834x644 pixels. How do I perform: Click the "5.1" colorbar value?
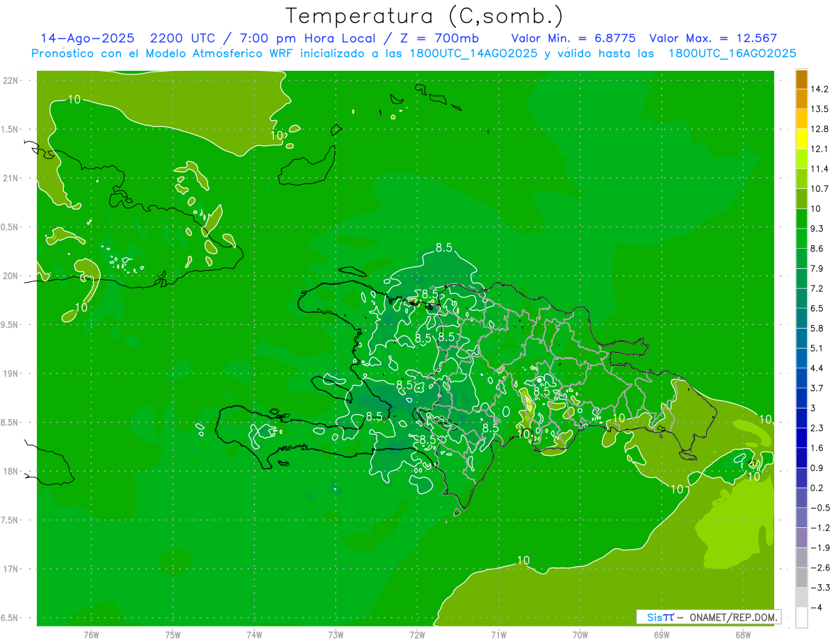817,348
